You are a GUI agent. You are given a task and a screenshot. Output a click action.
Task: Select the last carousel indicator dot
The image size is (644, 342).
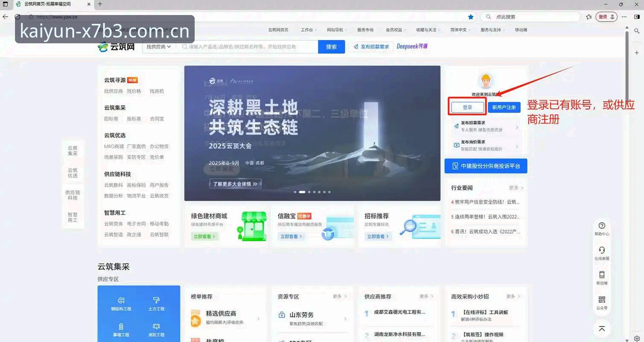(x=329, y=192)
